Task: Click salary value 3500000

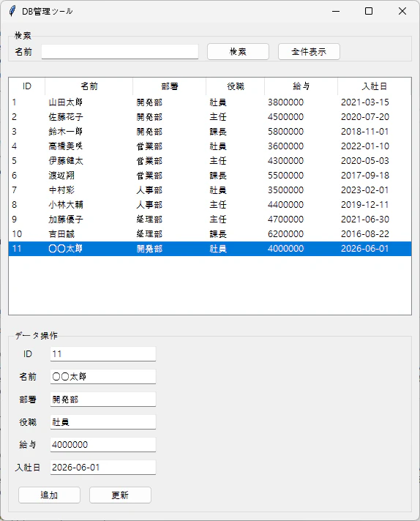Action: 286,190
